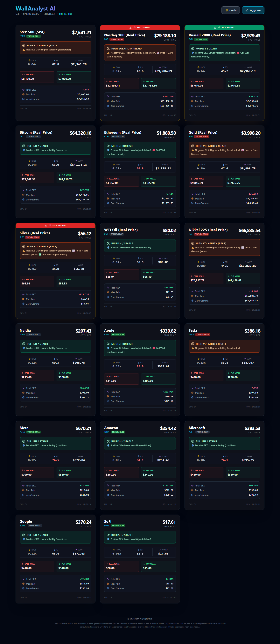Viewport: 280px width, 644px height.
Task: Select TECHNICALS in the header subtitle
Action: coord(49,14)
